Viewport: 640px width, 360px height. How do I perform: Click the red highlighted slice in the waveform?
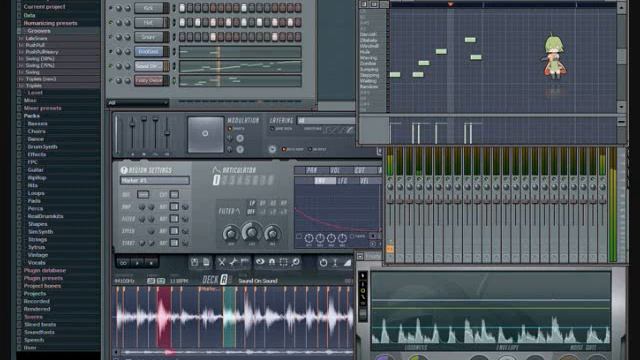point(164,317)
